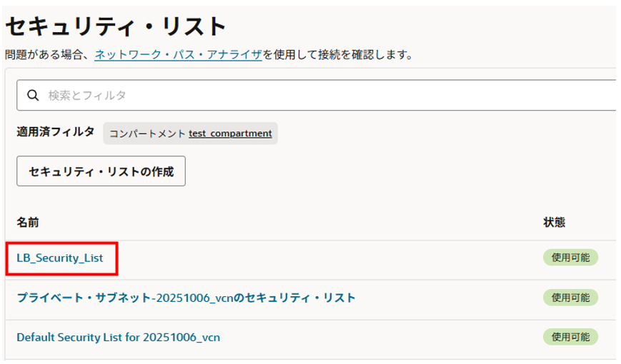Viewport: 621px width, 364px height.
Task: Click the test_compartment filter value
Action: coord(230,133)
